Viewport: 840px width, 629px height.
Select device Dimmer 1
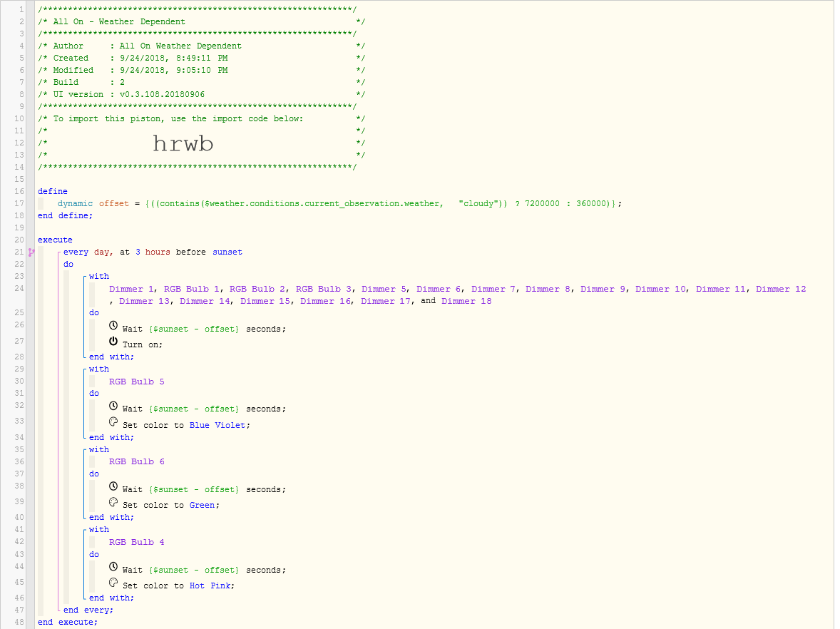point(132,289)
